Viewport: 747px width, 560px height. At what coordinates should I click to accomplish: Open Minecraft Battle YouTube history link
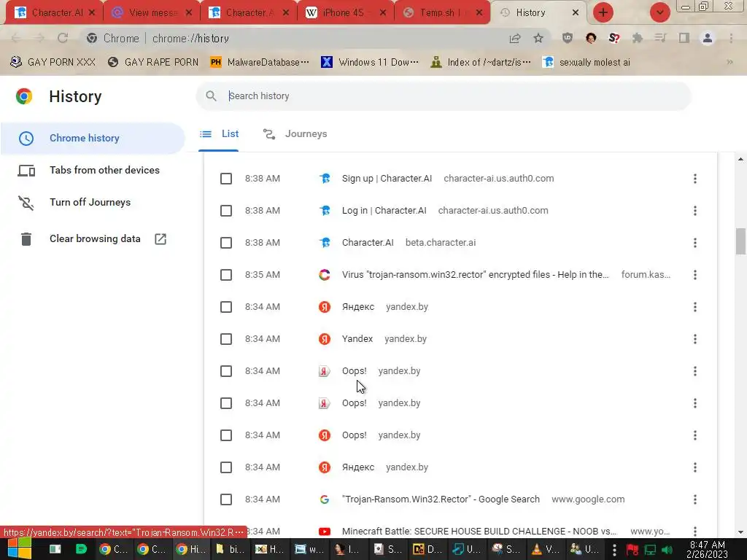coord(479,531)
